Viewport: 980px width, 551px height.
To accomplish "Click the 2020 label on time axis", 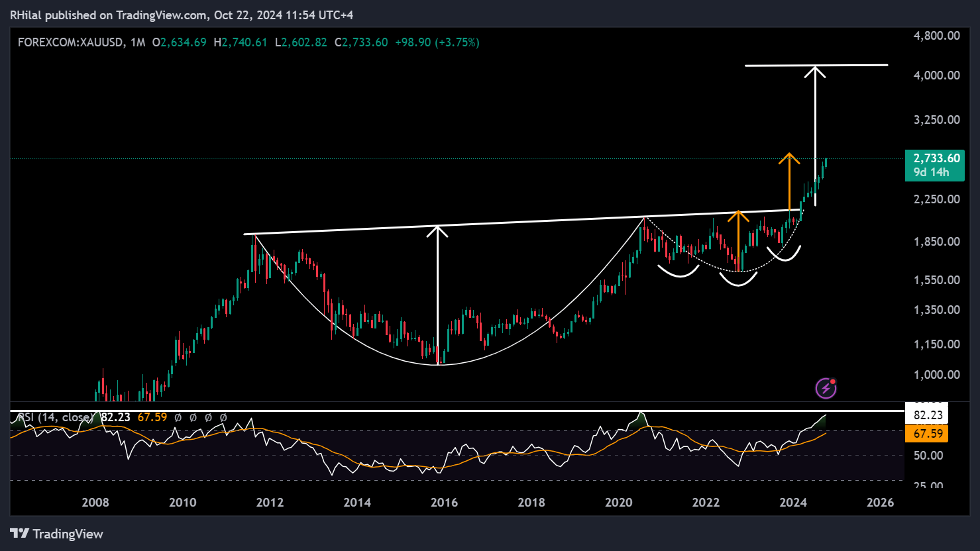I will [x=619, y=503].
